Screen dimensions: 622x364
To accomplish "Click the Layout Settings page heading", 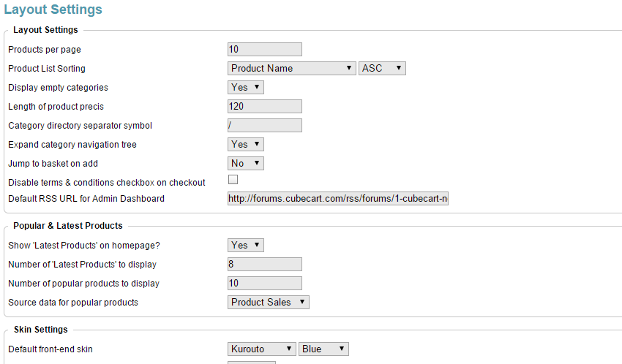I will [53, 10].
